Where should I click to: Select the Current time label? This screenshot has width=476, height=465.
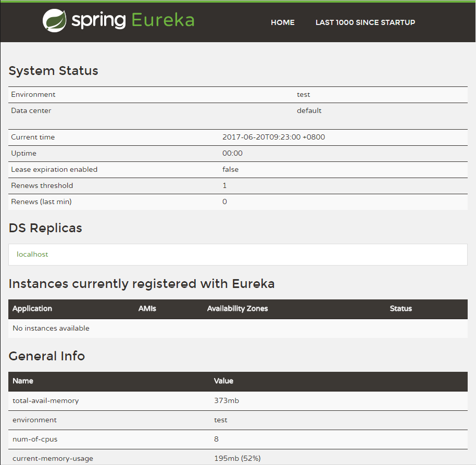33,137
